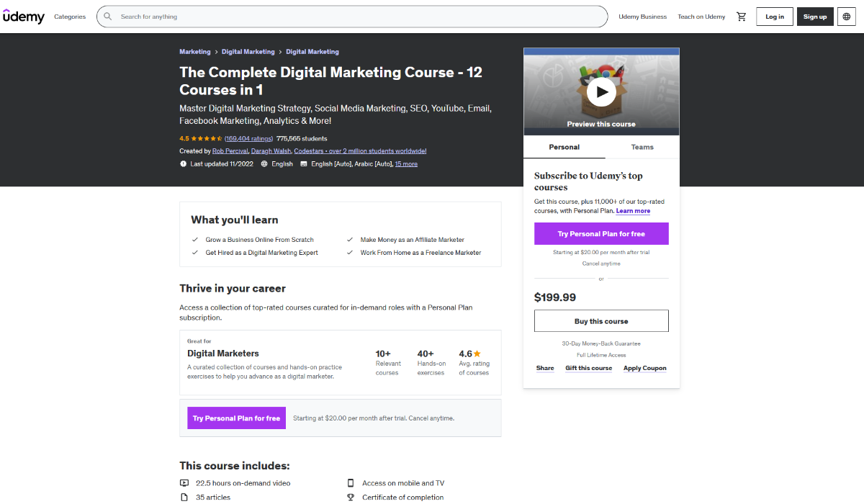Play the course preview video

[601, 91]
